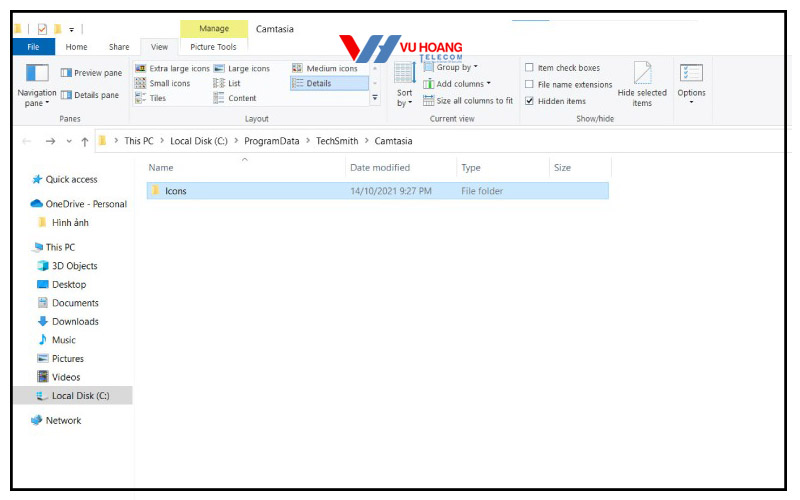Open the Sort by menu

405,85
